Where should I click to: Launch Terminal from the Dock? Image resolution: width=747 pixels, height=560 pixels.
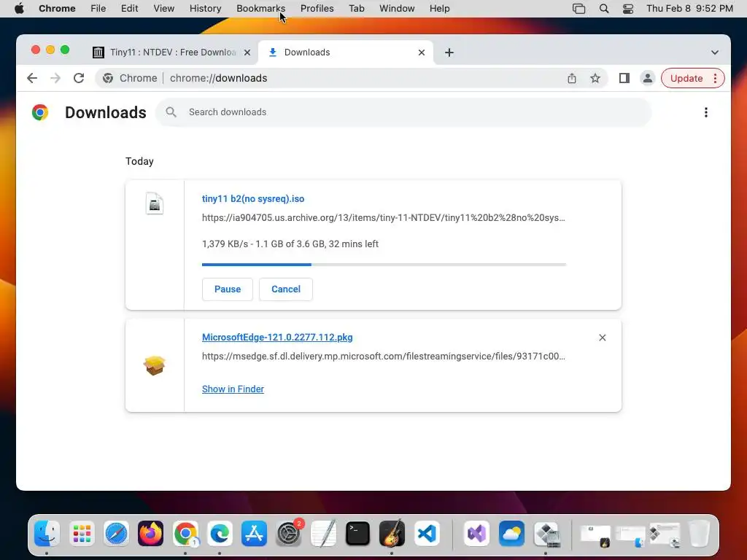coord(357,533)
